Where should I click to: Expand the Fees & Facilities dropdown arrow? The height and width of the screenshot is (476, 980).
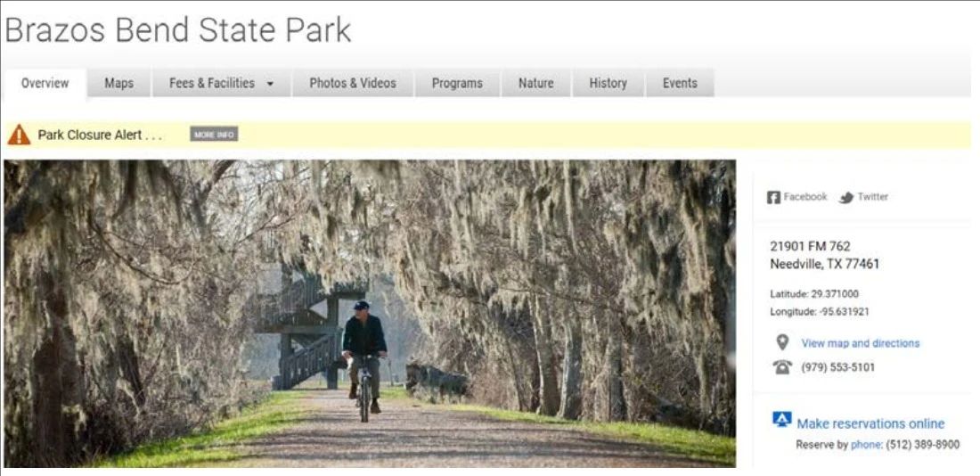pos(270,84)
